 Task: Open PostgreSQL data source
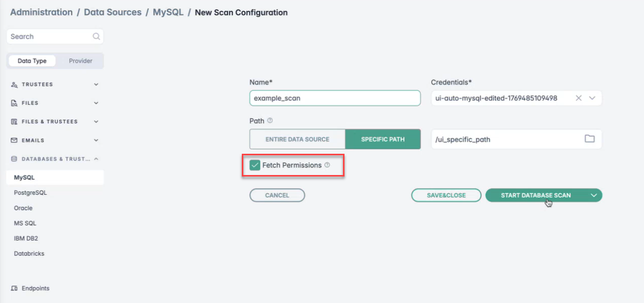[30, 193]
